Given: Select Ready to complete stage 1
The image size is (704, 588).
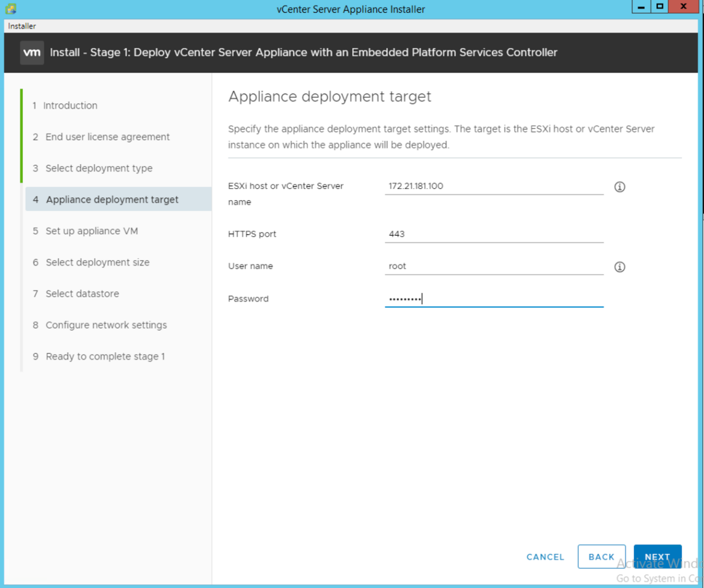Looking at the screenshot, I should [x=105, y=357].
